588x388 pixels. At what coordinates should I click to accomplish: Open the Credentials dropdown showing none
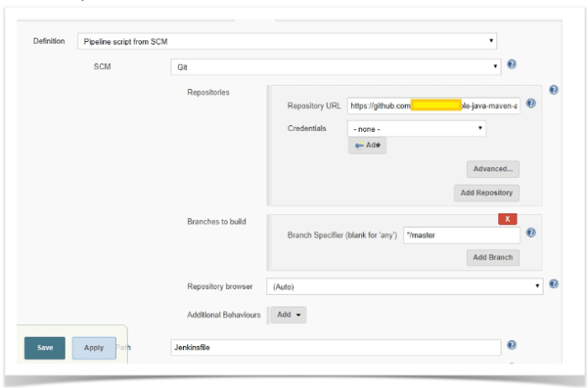click(417, 128)
